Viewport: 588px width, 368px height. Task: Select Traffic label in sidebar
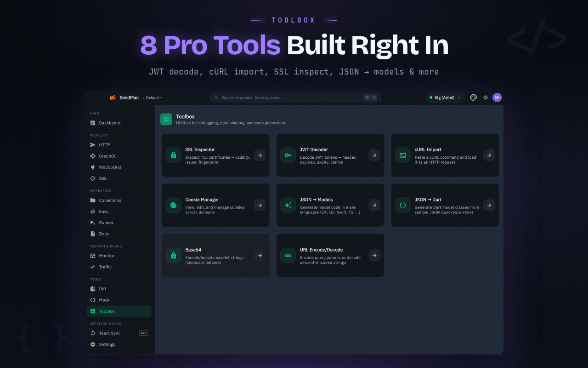point(105,267)
